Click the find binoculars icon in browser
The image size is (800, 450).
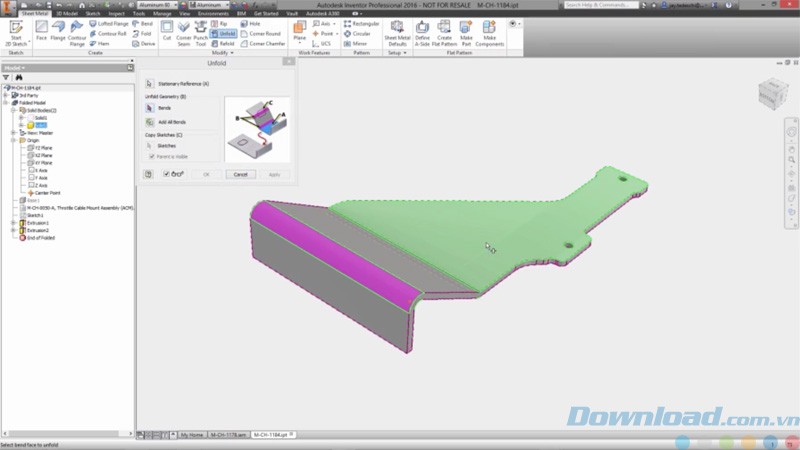coord(18,77)
